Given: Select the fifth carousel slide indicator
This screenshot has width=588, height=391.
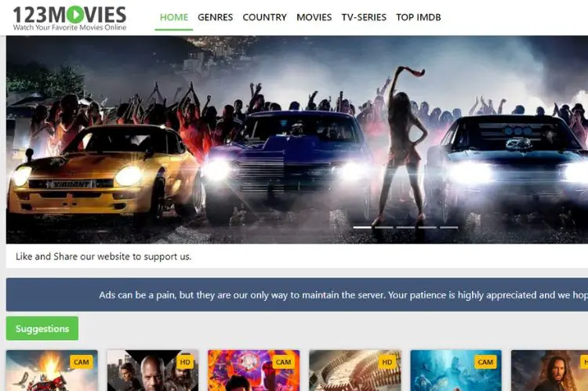Looking at the screenshot, I should click(449, 227).
